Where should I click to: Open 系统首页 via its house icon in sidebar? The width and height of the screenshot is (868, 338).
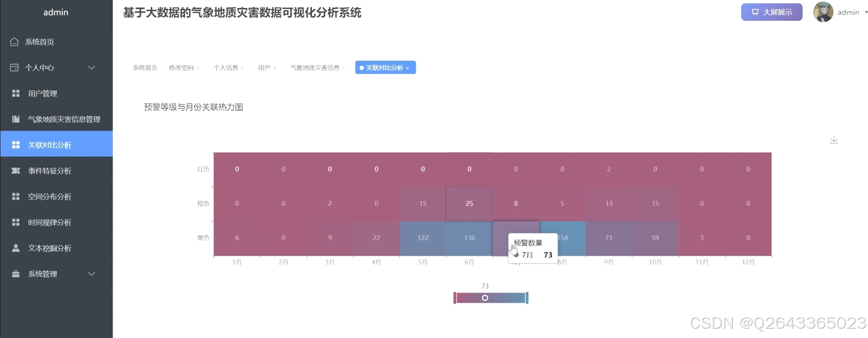(14, 42)
